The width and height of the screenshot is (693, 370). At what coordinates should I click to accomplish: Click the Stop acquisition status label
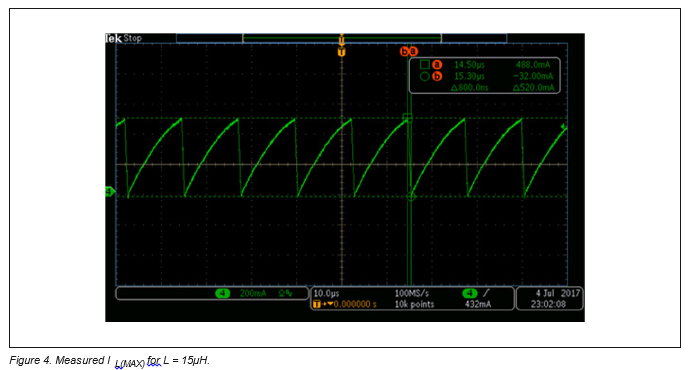[x=133, y=38]
